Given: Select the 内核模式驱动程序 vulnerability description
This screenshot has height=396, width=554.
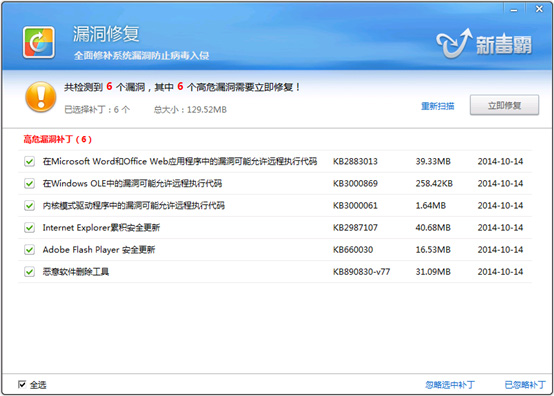Looking at the screenshot, I should pos(134,206).
